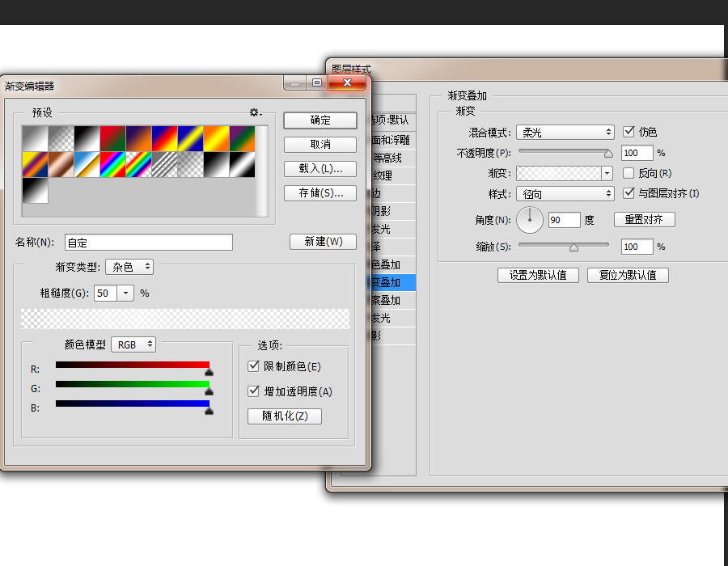Select the chrome blue-and-gold gradient preset
Screen dimensions: 728x566
pyautogui.click(x=87, y=164)
